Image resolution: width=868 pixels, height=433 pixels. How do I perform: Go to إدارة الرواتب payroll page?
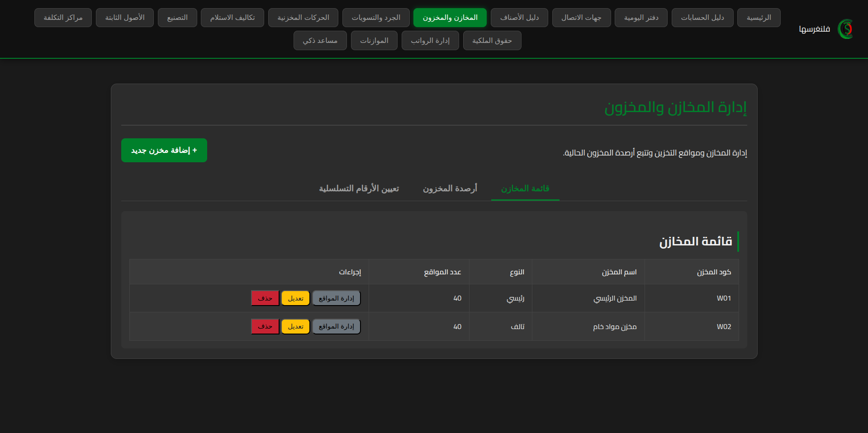click(430, 41)
